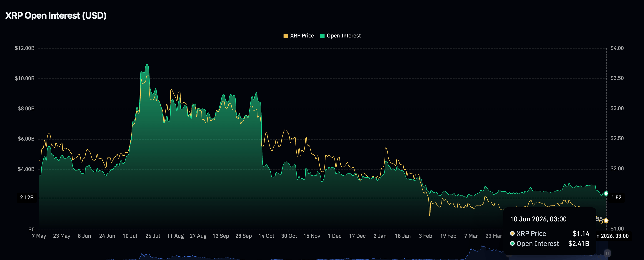644x260 pixels.
Task: Click tooltip date 10 Jun 2026, 03:00
Action: 538,219
